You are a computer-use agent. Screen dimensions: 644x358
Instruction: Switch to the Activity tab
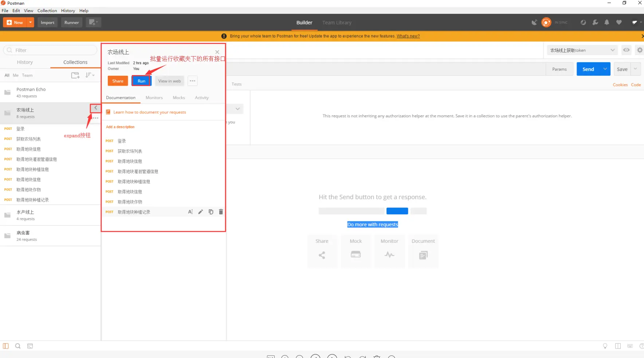[202, 98]
